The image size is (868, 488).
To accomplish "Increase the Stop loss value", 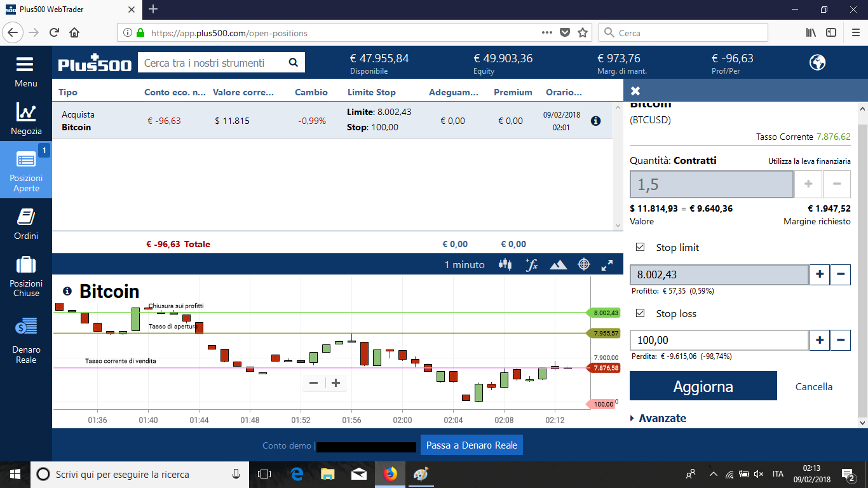I will [x=820, y=340].
